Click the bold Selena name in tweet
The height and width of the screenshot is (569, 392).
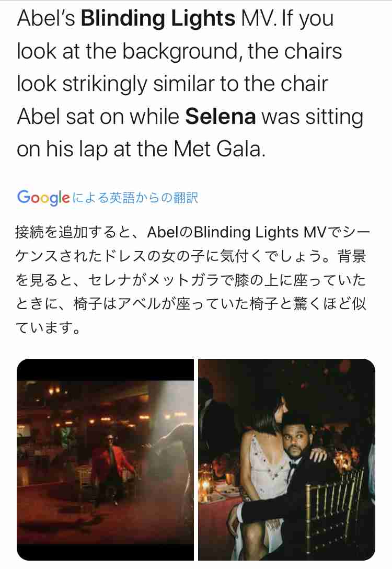click(x=221, y=117)
